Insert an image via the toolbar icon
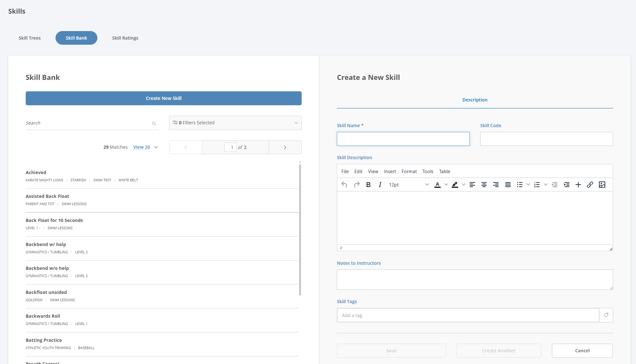Viewport: 636px width, 364px height. click(x=602, y=185)
